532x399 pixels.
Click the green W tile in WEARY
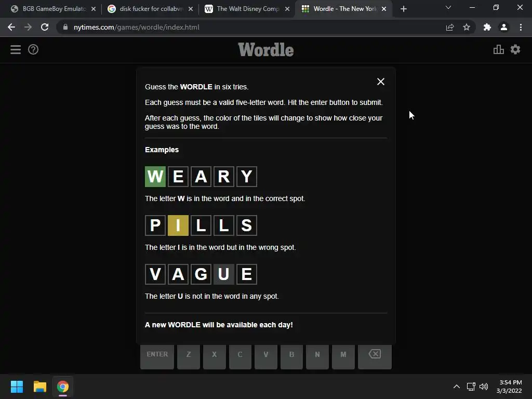coord(155,177)
